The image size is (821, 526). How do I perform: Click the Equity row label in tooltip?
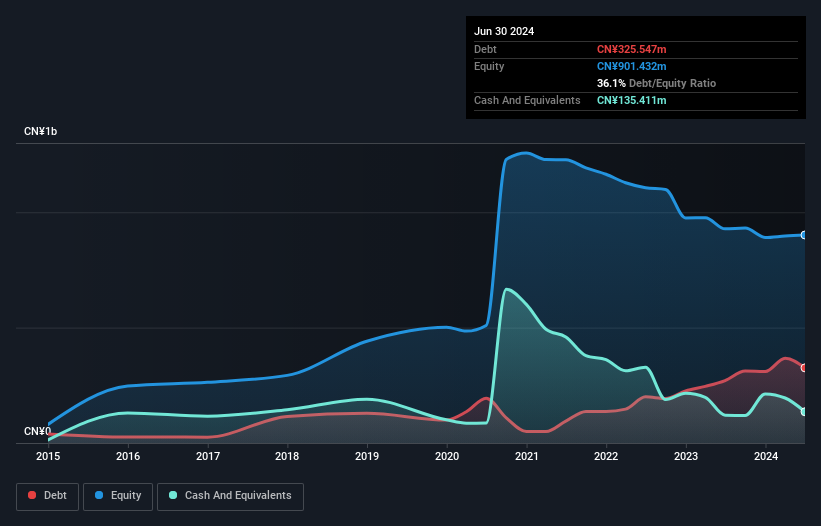[489, 66]
